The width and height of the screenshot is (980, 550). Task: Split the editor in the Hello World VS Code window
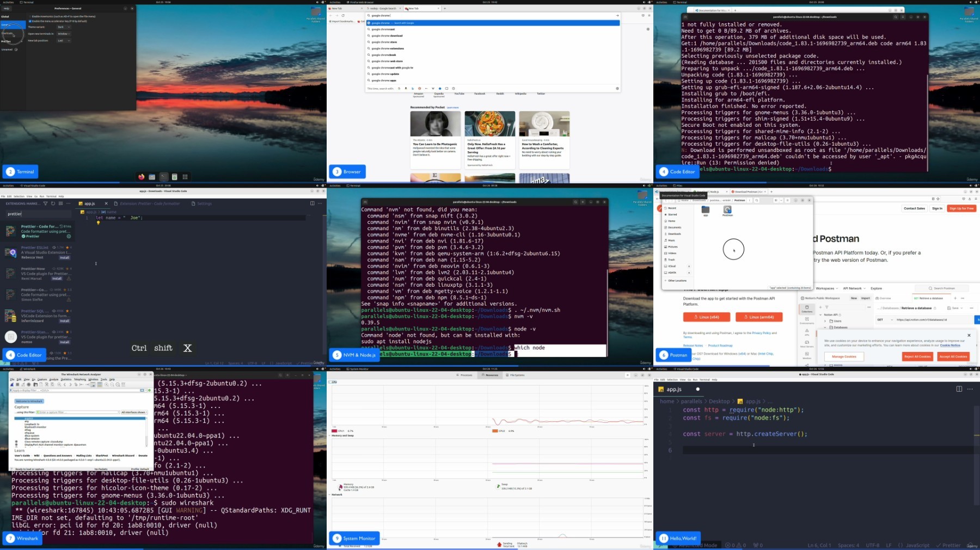point(959,389)
